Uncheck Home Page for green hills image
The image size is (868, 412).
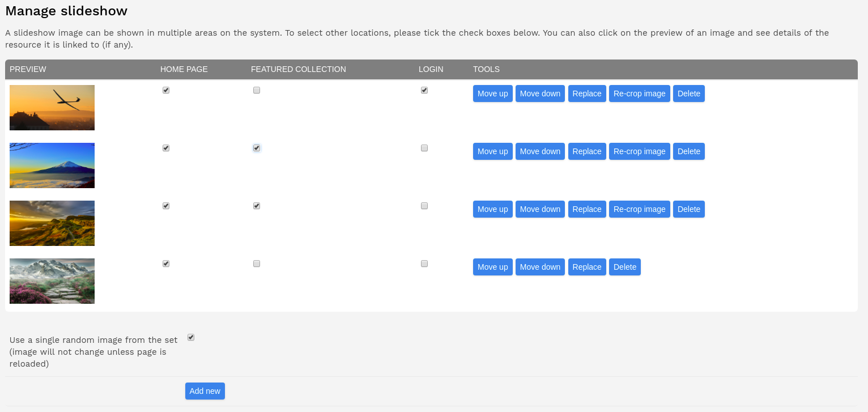point(166,206)
